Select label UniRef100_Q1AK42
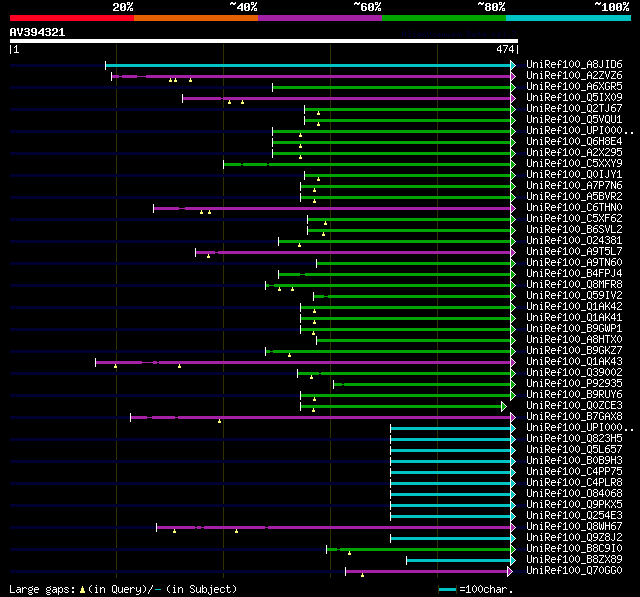The height and width of the screenshot is (597, 640). 574,307
